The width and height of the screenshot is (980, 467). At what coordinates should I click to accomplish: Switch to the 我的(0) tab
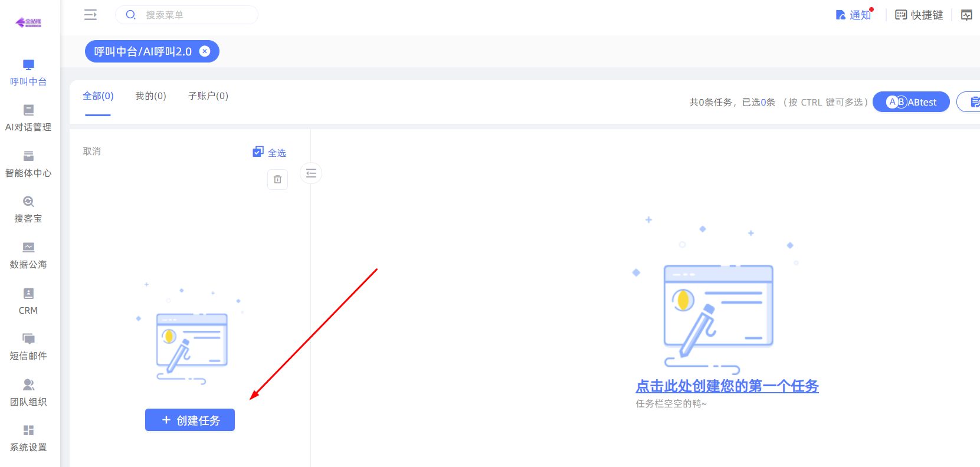(x=150, y=96)
